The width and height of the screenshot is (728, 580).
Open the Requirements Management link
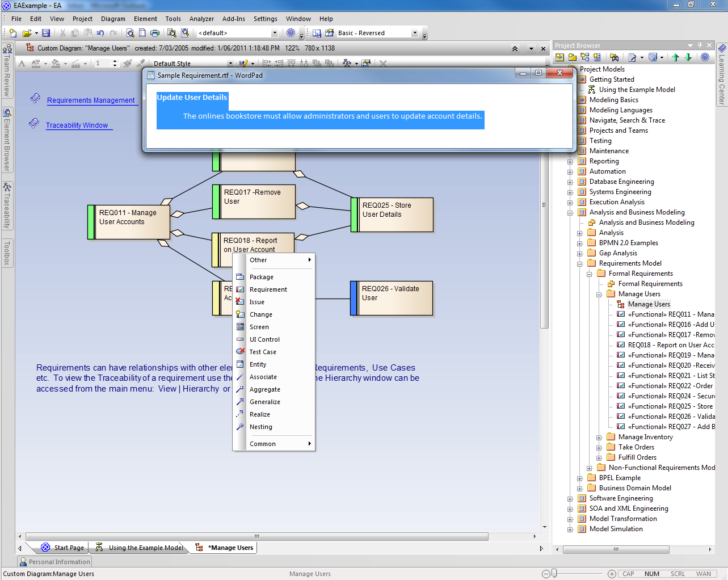tap(91, 100)
